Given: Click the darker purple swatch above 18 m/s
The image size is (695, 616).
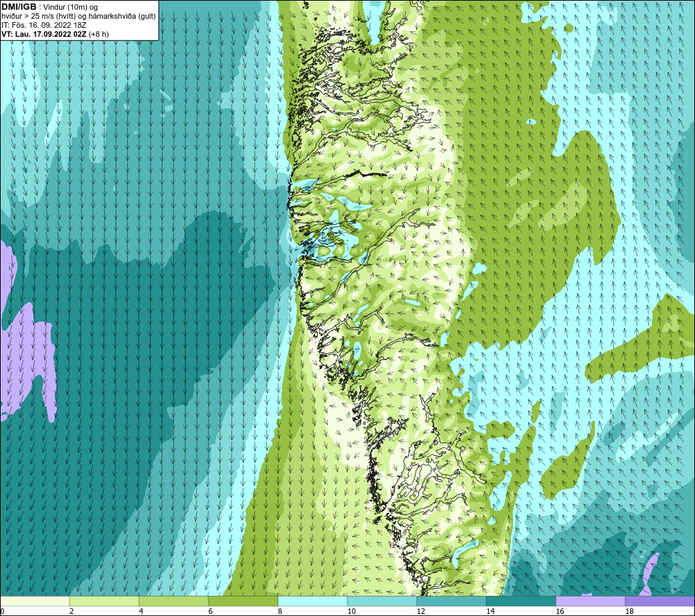Looking at the screenshot, I should tap(660, 601).
